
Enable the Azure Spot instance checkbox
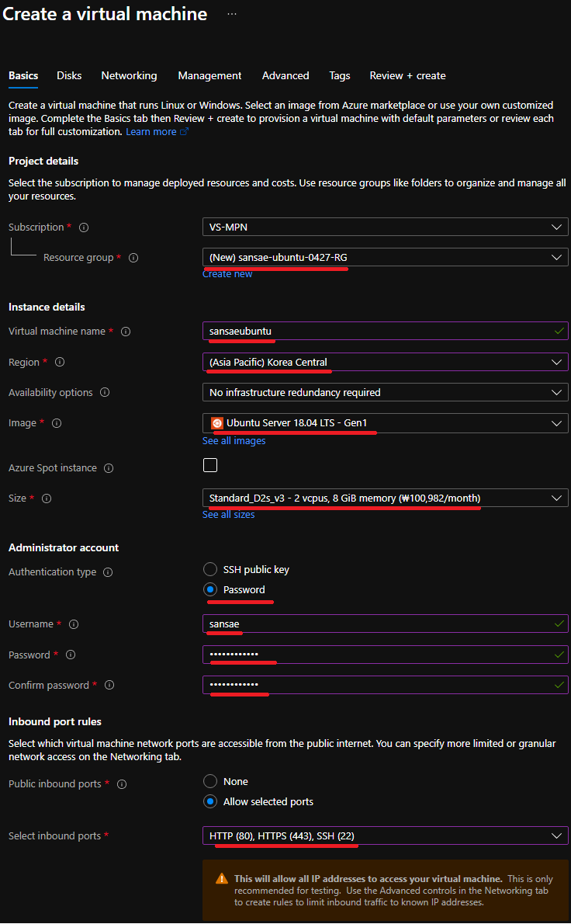209,466
